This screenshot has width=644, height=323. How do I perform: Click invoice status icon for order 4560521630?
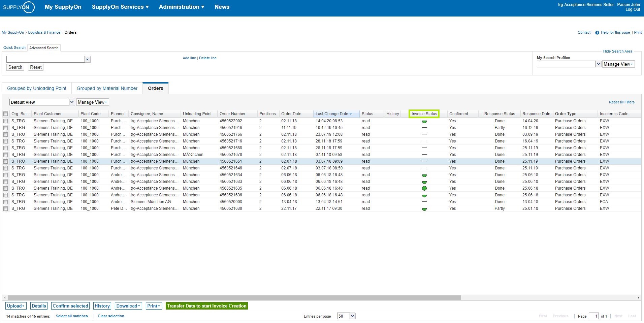click(424, 209)
